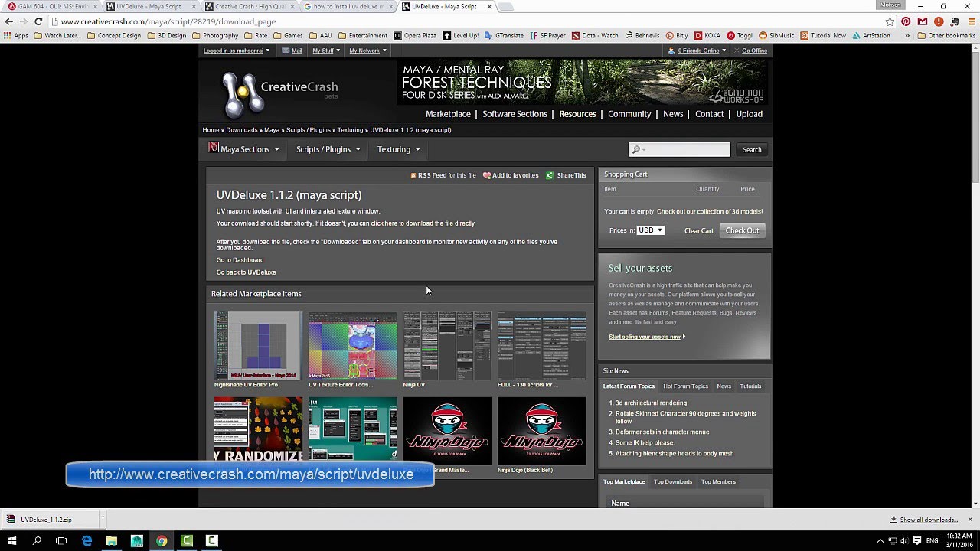The height and width of the screenshot is (551, 980).
Task: Open the Opera Plaza bookmark
Action: [415, 35]
